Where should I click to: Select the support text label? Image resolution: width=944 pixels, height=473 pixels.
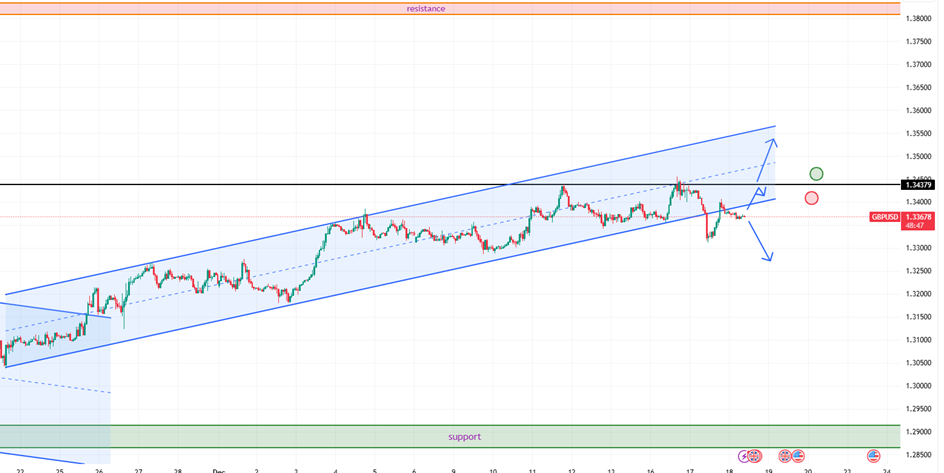tap(463, 436)
